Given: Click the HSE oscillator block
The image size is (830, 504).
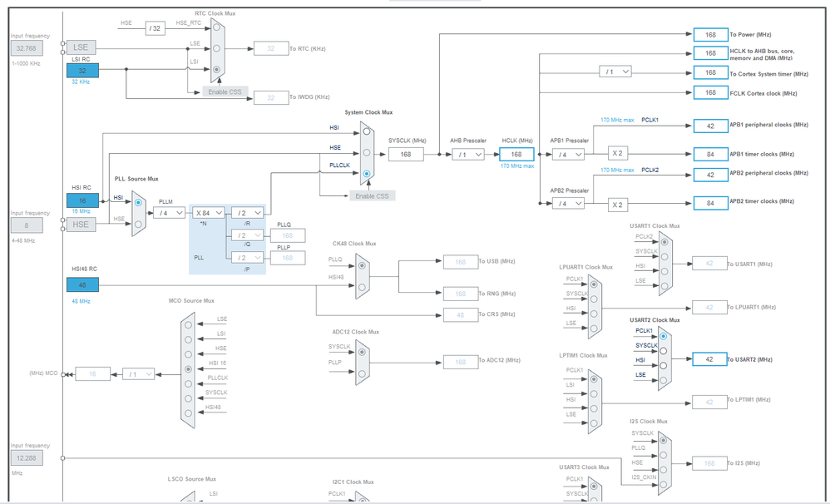Looking at the screenshot, I should click(x=81, y=225).
